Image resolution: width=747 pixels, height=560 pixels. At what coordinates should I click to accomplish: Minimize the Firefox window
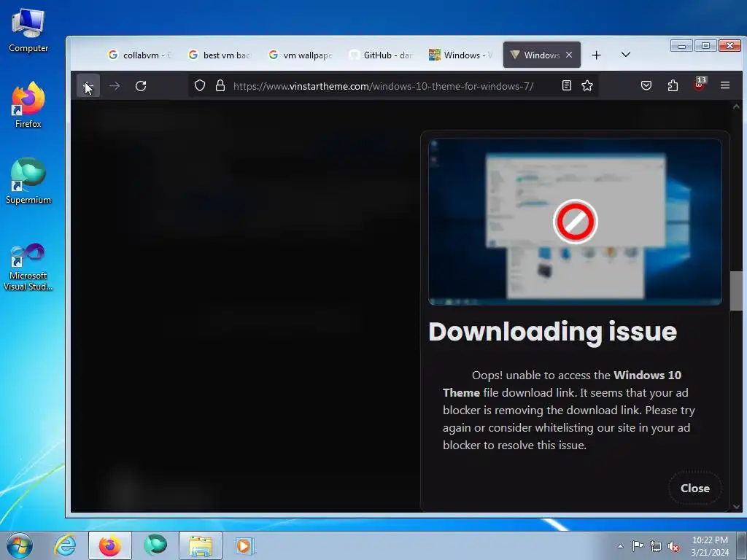tap(682, 46)
